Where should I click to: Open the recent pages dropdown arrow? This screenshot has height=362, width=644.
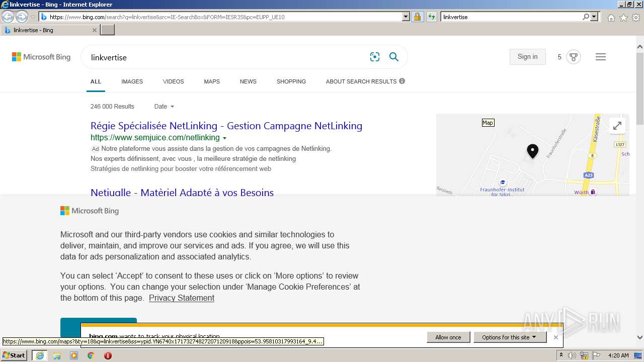pos(33,17)
